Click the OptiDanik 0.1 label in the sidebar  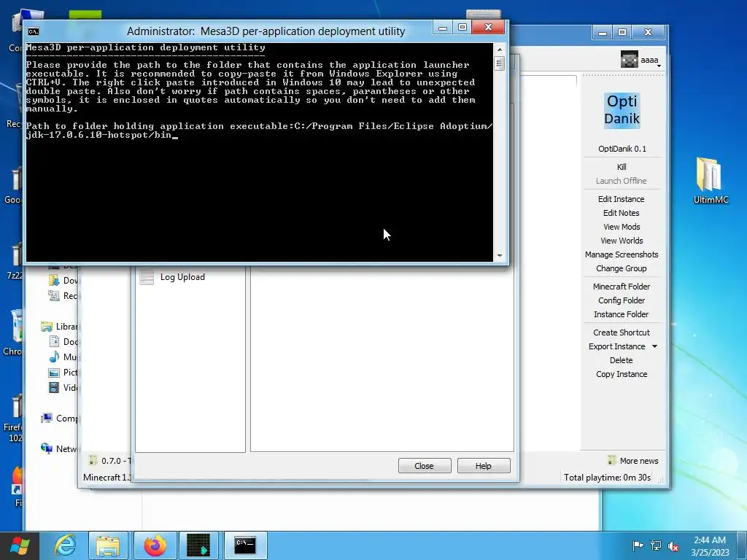coord(622,149)
